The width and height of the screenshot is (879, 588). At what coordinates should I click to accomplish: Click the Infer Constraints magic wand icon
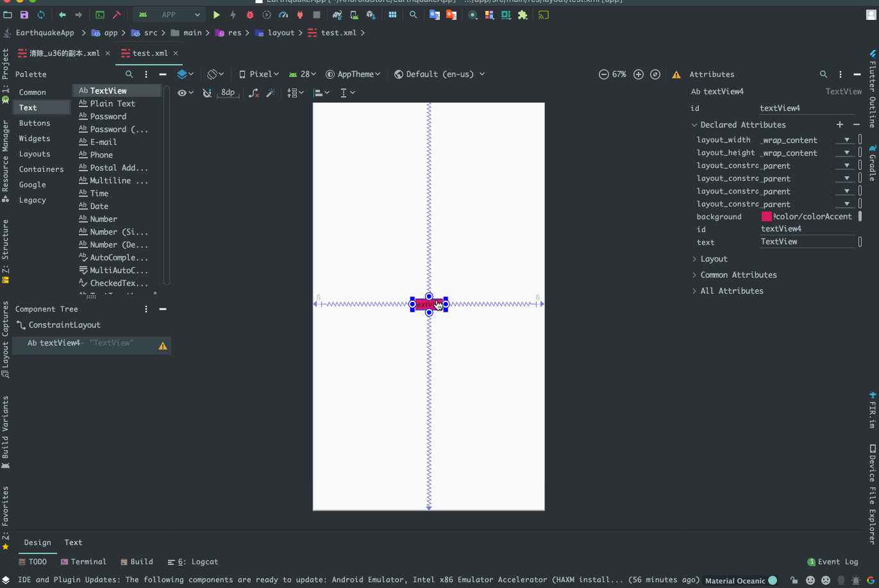[x=271, y=93]
